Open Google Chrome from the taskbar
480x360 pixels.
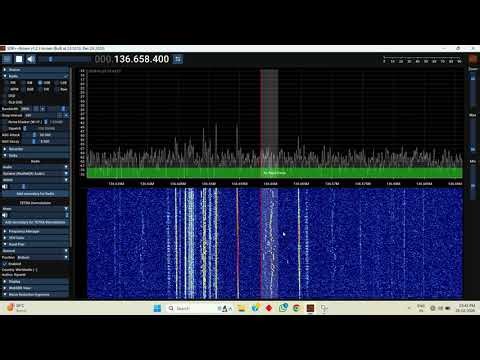coord(296,308)
